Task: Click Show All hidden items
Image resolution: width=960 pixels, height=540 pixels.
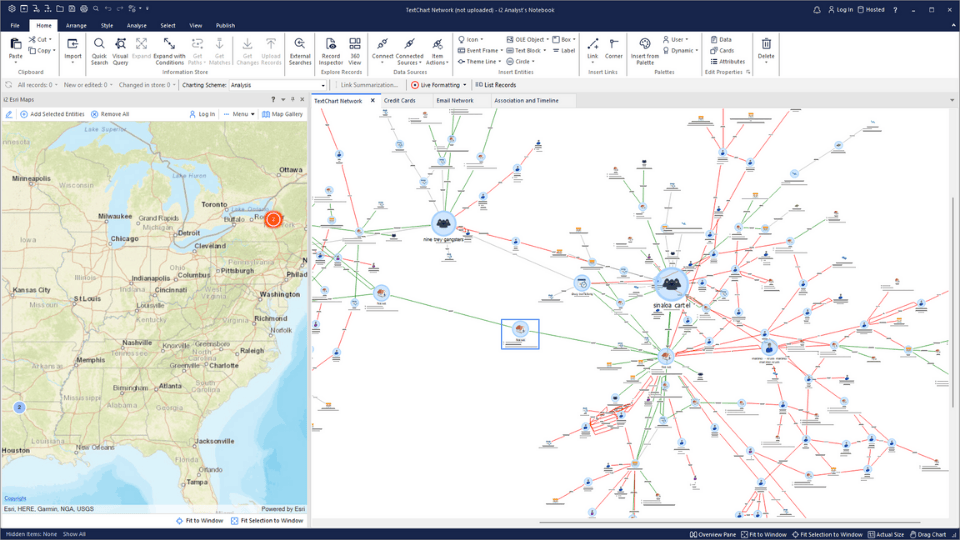Action: click(74, 534)
